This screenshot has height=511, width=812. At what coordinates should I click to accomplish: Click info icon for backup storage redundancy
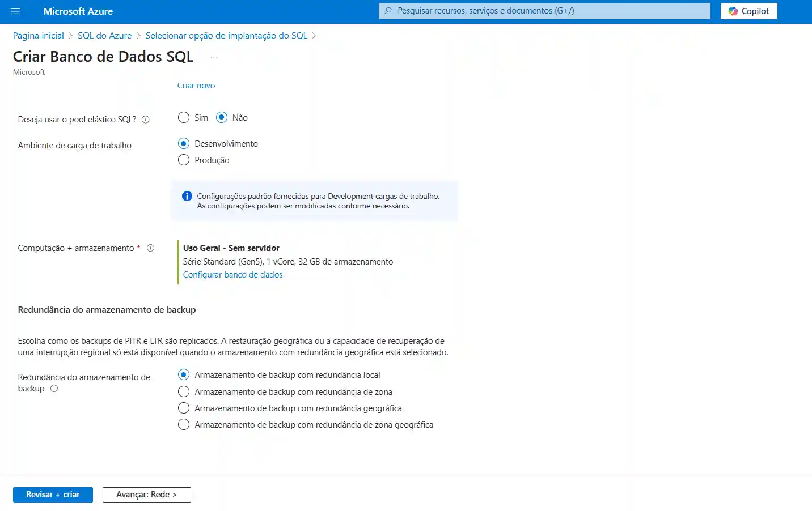coord(54,389)
